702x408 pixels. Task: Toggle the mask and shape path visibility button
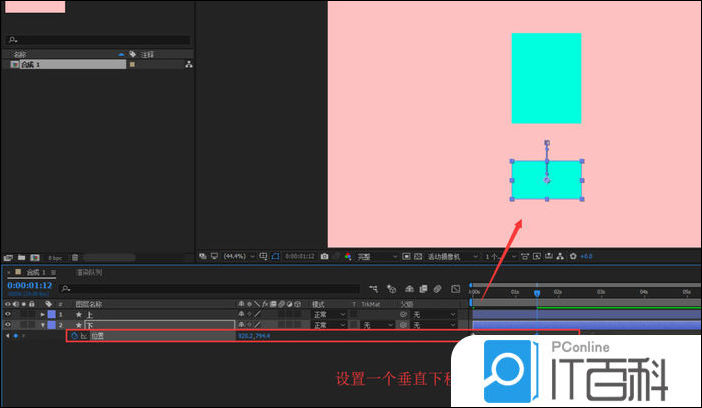pos(275,256)
